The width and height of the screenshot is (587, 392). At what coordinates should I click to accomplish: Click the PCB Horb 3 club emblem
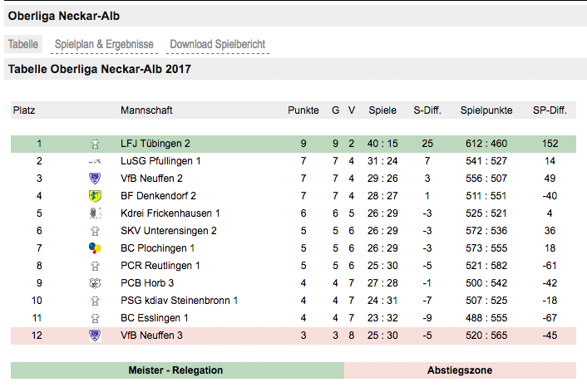pos(95,283)
